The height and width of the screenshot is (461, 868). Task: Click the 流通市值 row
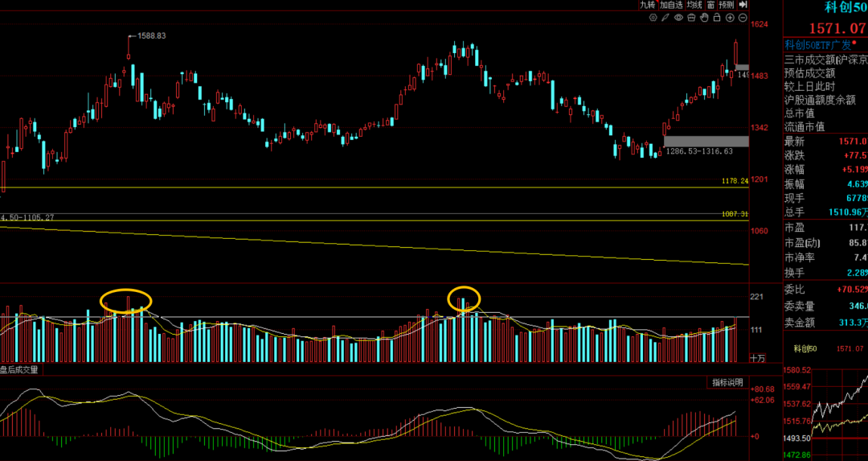tap(825, 127)
